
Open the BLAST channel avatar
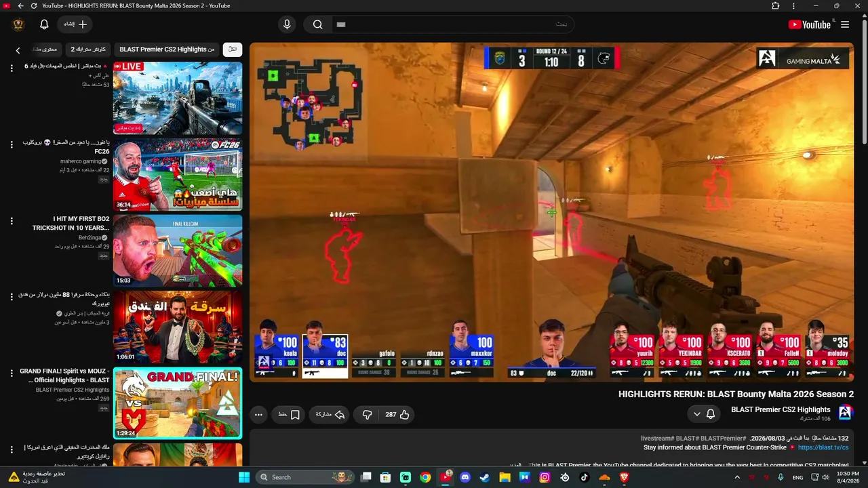[845, 413]
